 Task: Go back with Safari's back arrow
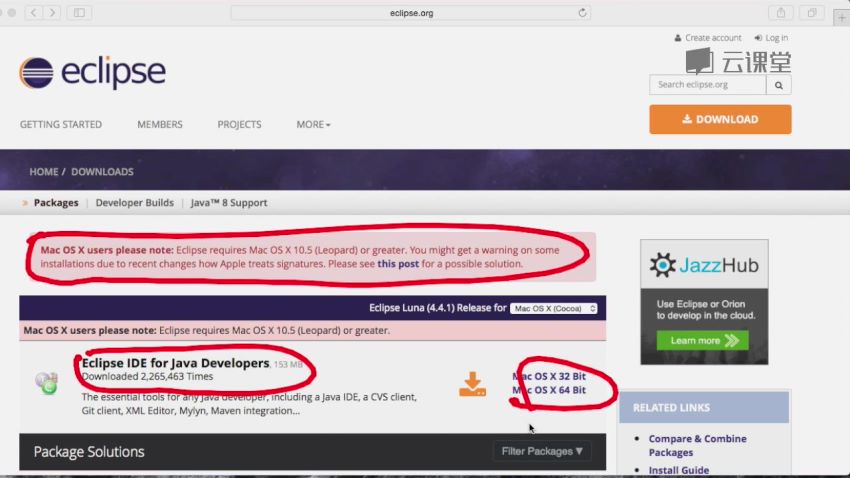pos(34,12)
